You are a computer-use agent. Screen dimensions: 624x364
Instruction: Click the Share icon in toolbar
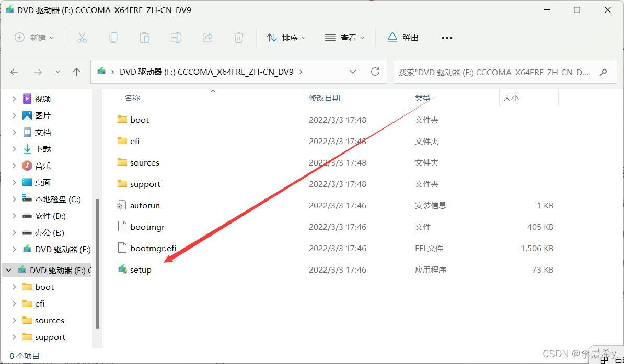(207, 38)
